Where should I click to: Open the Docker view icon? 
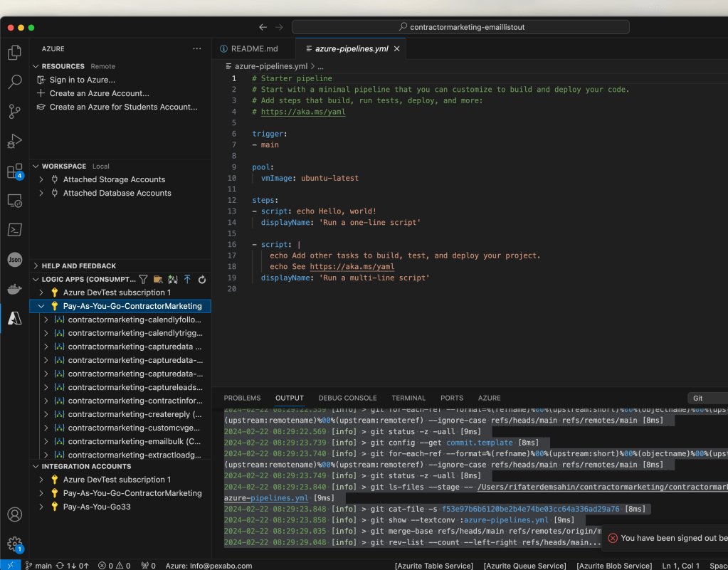coord(14,289)
